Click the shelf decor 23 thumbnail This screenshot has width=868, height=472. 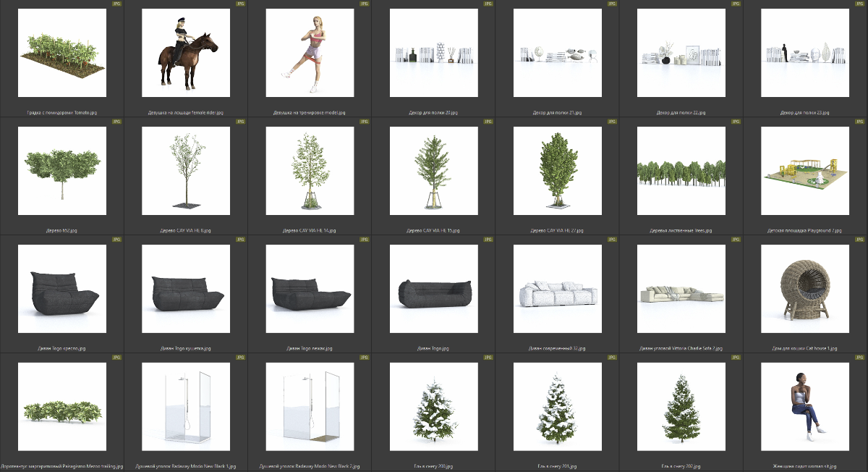805,55
